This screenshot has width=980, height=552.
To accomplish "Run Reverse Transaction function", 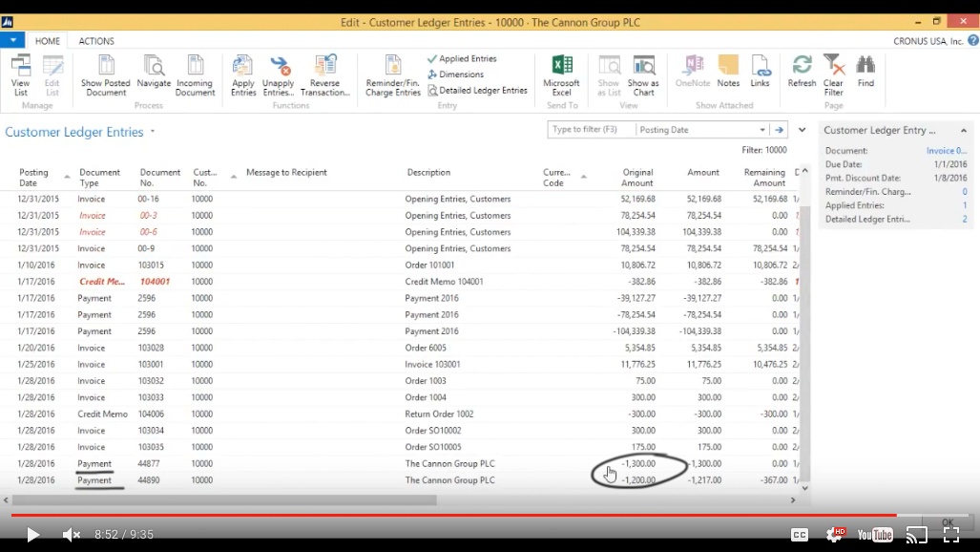I will (325, 75).
